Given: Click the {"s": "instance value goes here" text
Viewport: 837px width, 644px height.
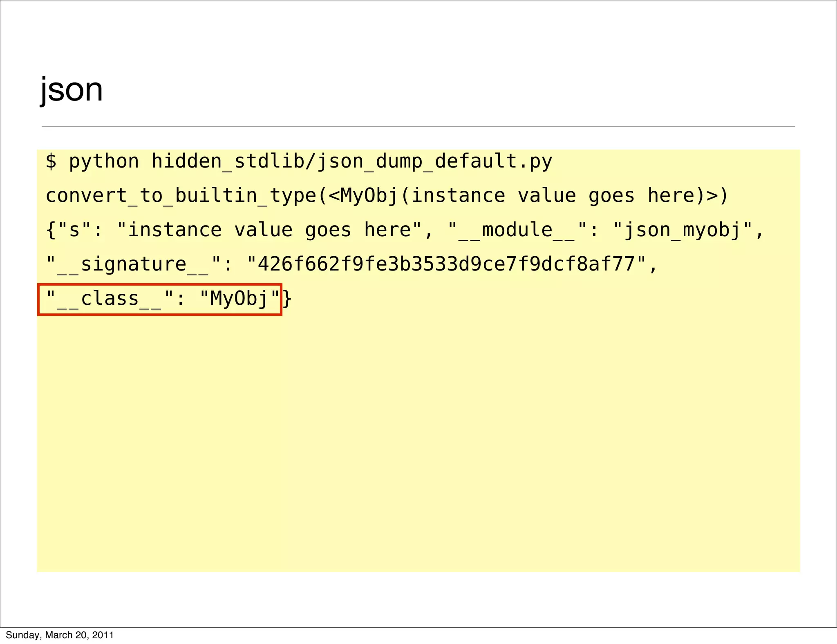Looking at the screenshot, I should (234, 230).
